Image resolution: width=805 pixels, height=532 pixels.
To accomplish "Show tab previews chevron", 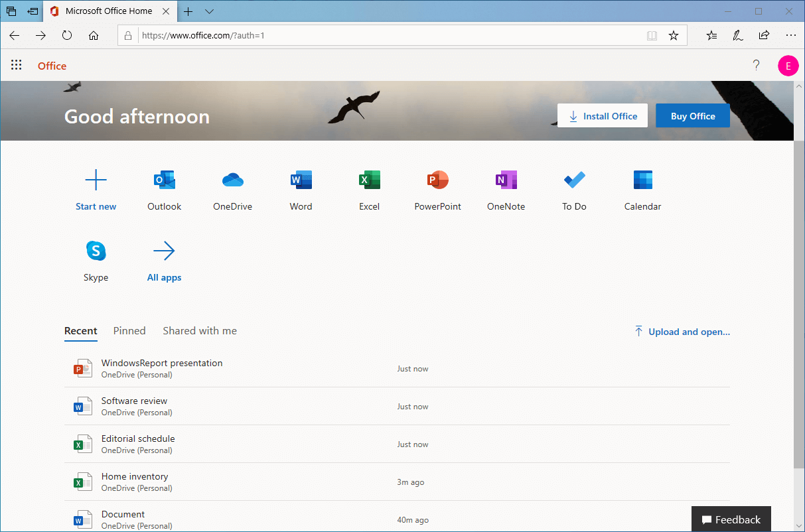I will (209, 11).
